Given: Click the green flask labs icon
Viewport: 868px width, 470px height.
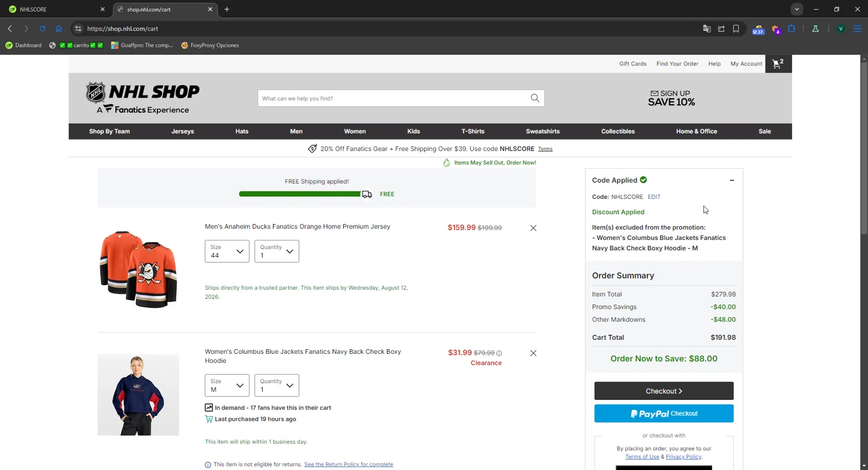Looking at the screenshot, I should [815, 28].
